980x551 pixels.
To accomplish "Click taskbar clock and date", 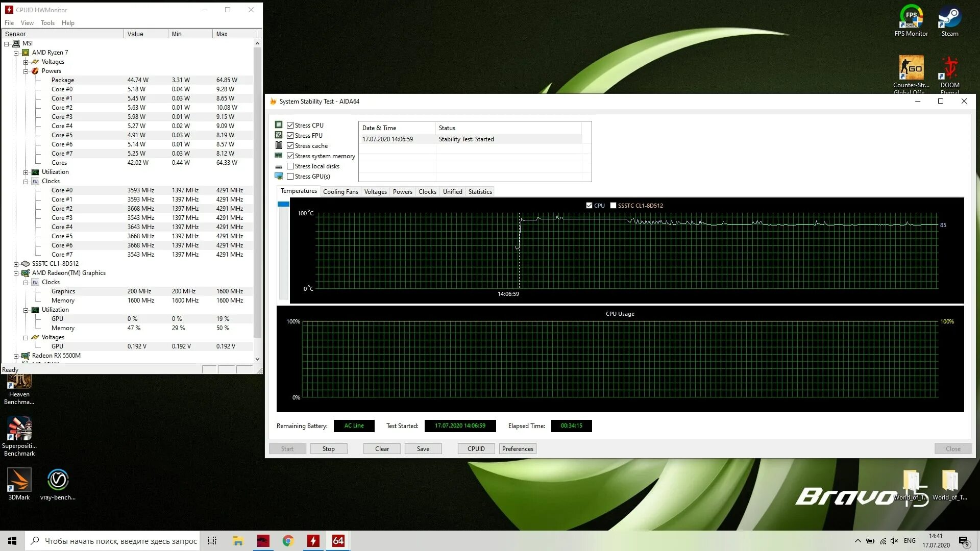I will pos(936,541).
